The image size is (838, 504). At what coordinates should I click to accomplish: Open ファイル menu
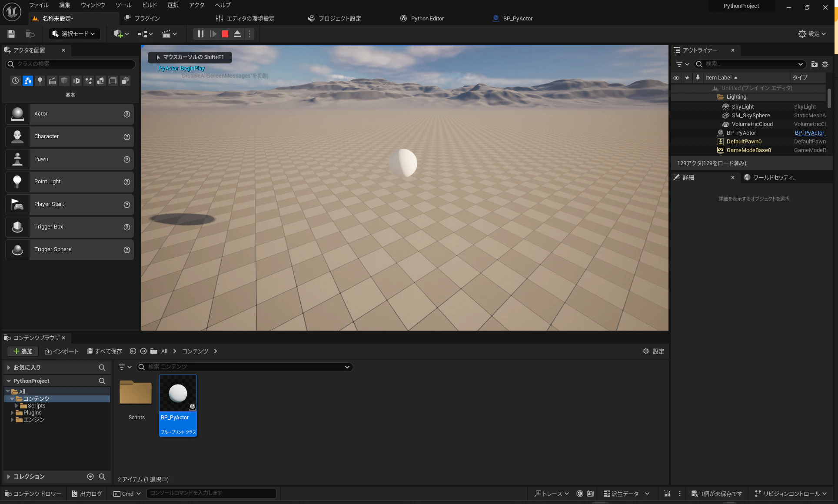pos(39,5)
